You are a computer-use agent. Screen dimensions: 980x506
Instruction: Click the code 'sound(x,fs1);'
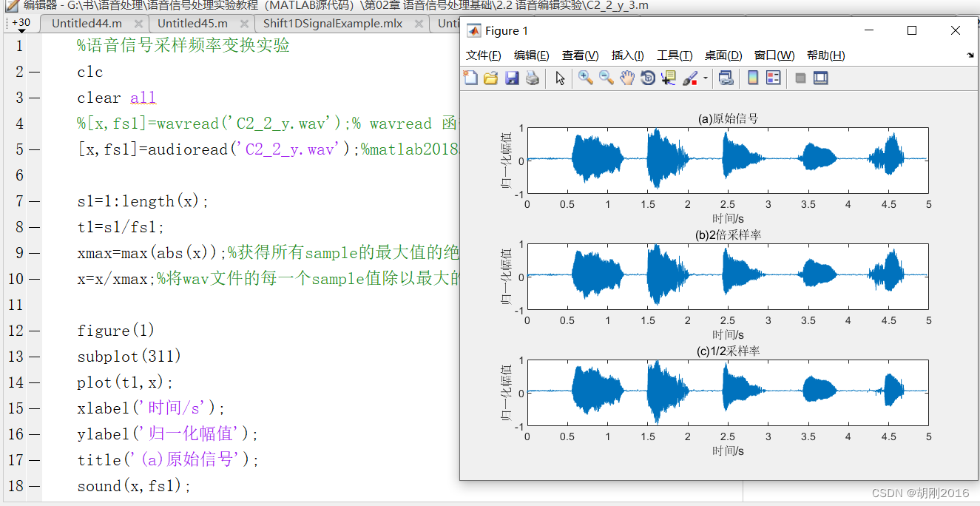(134, 486)
